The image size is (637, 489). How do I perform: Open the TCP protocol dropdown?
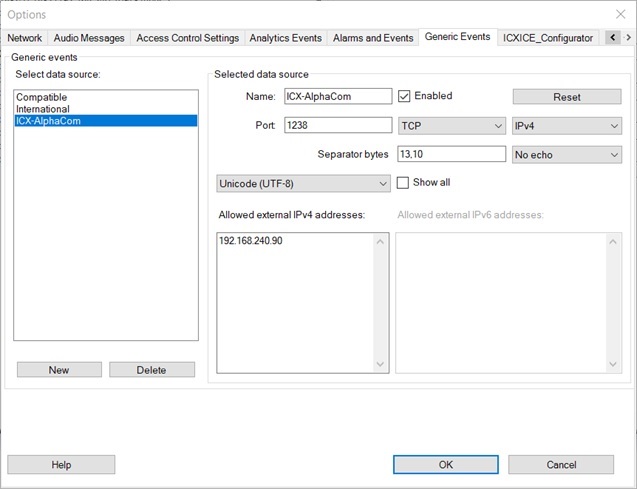[451, 126]
